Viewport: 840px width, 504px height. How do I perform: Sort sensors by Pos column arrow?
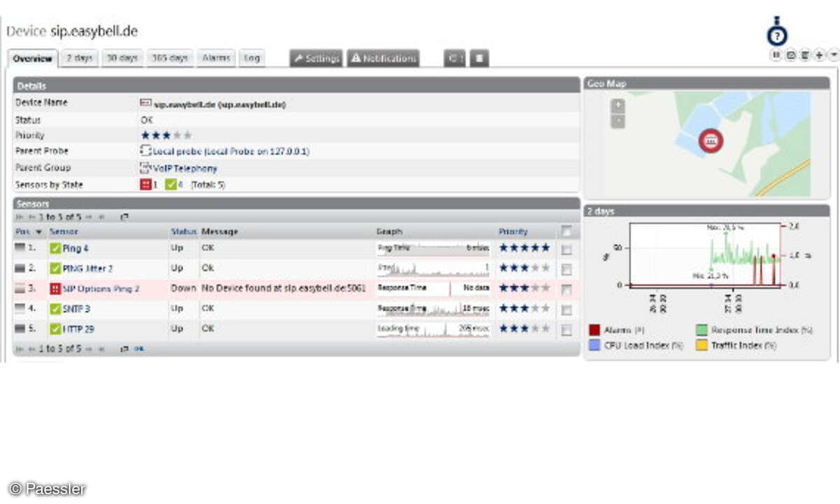pyautogui.click(x=39, y=232)
